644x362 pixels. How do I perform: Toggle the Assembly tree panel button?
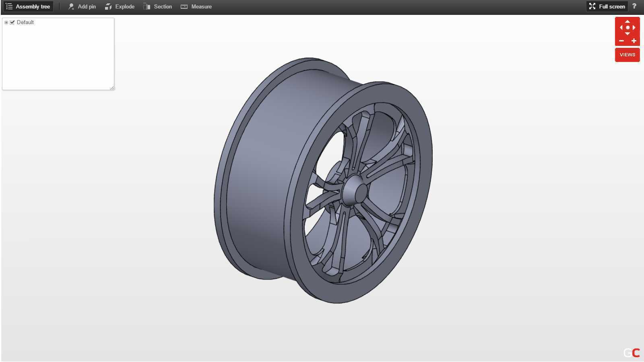[x=28, y=6]
